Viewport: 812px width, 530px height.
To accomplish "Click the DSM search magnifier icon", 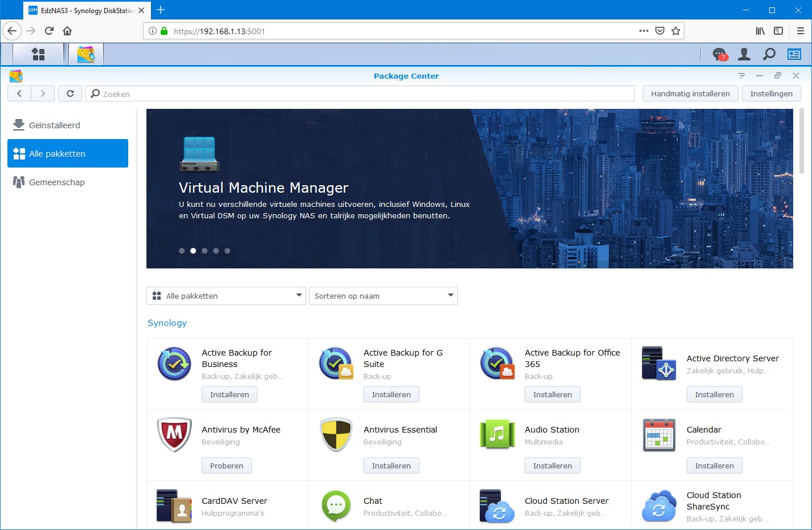I will click(769, 54).
